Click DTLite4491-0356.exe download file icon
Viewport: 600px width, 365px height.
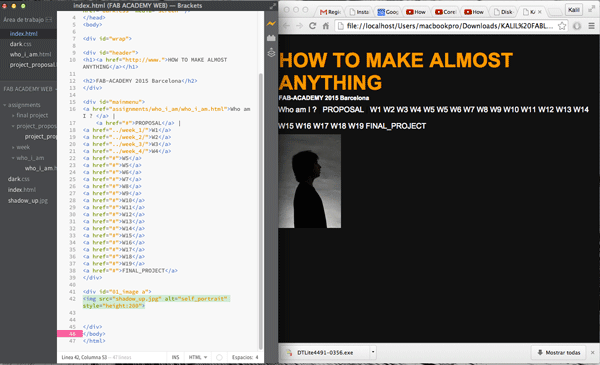[x=290, y=352]
